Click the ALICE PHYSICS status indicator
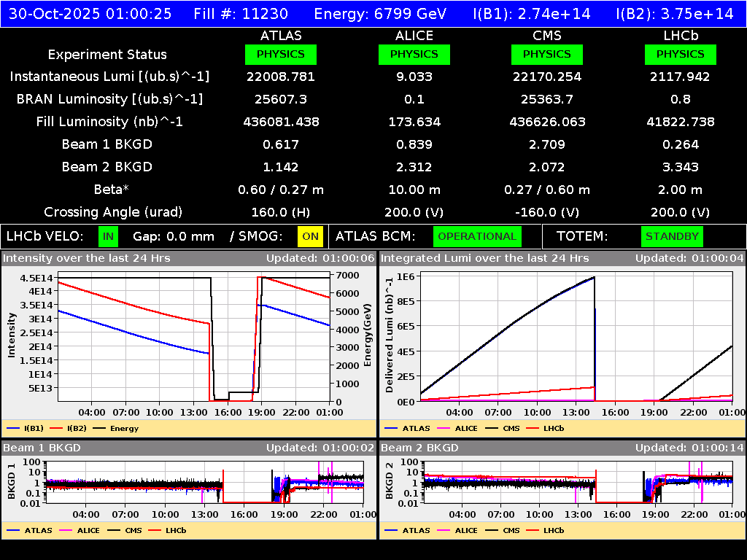 pyautogui.click(x=414, y=54)
